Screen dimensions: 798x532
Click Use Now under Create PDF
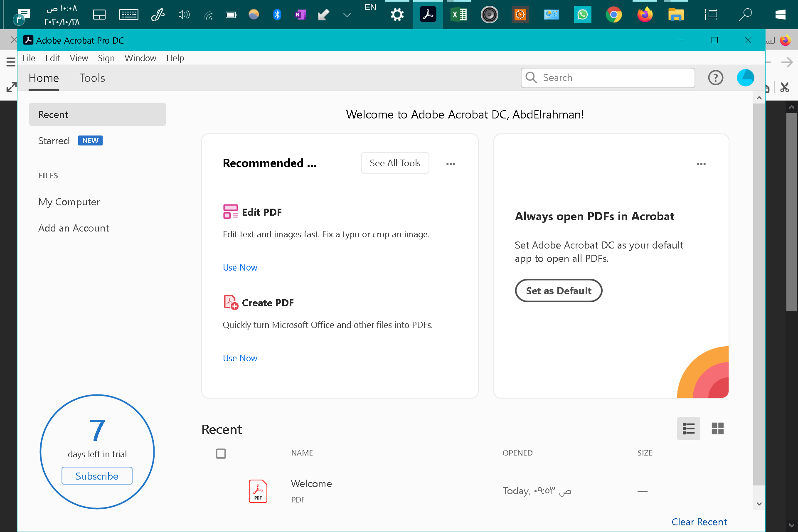pyautogui.click(x=240, y=358)
